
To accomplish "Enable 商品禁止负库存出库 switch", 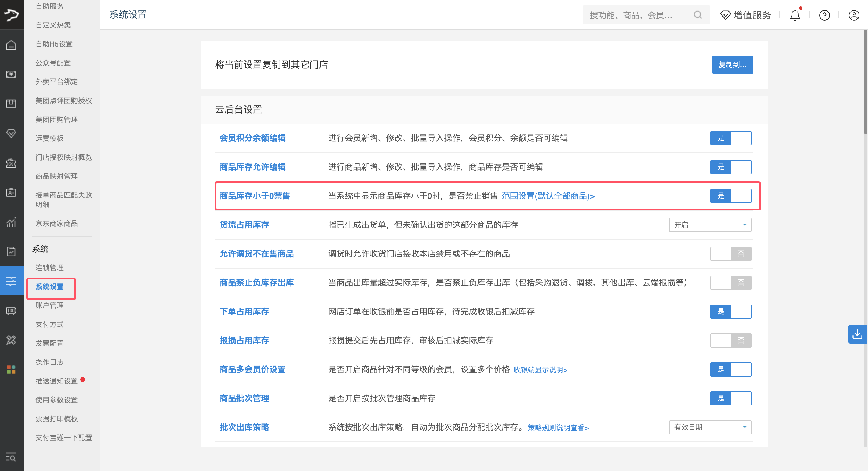I will pyautogui.click(x=730, y=283).
